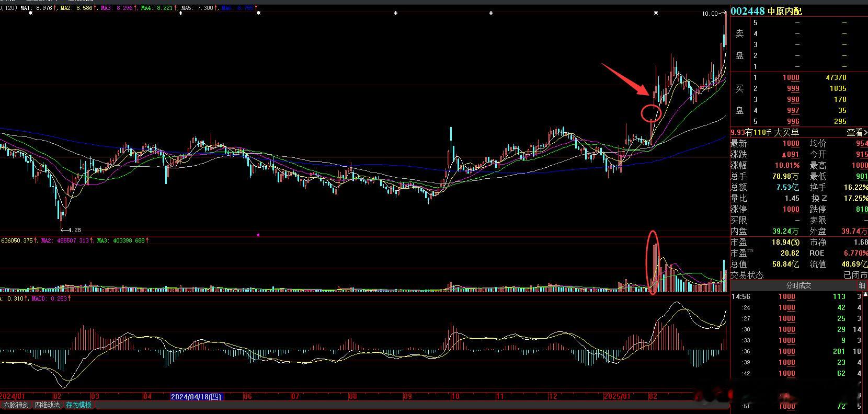The width and height of the screenshot is (868, 414).
Task: Click the 市盈TTM value 20.82
Action: 790,253
